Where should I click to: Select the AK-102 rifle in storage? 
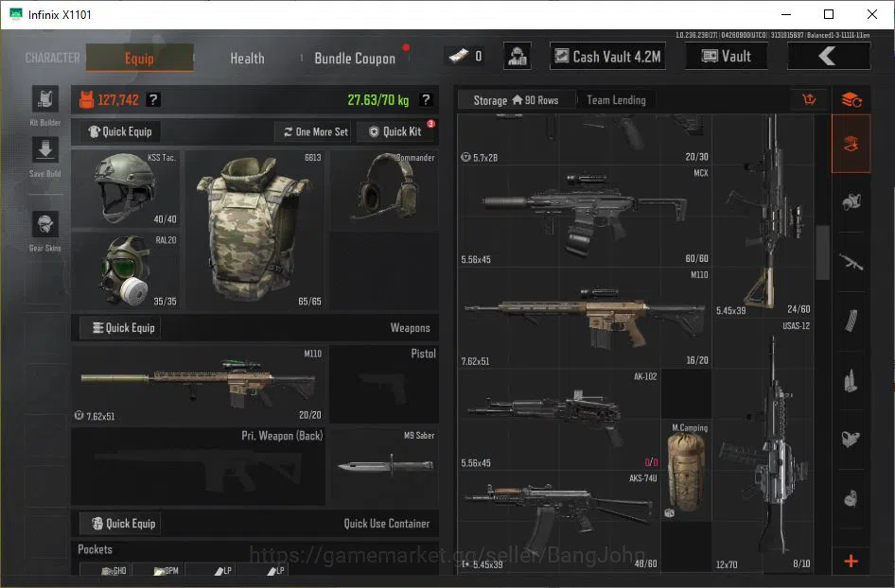(x=559, y=420)
